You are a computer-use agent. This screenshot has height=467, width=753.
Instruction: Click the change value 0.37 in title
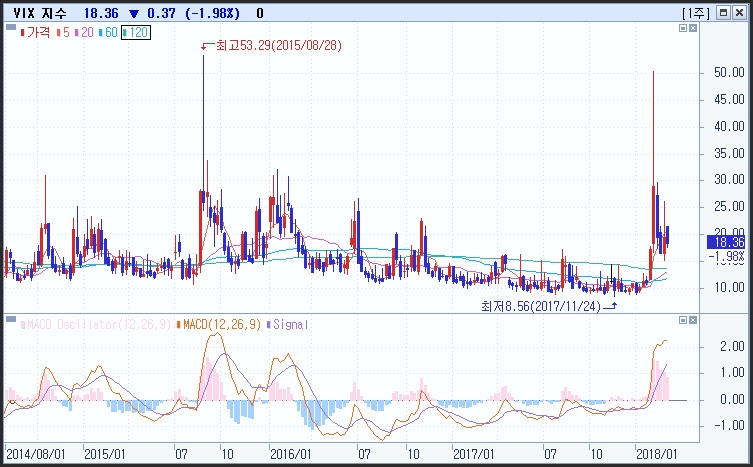[x=161, y=13]
